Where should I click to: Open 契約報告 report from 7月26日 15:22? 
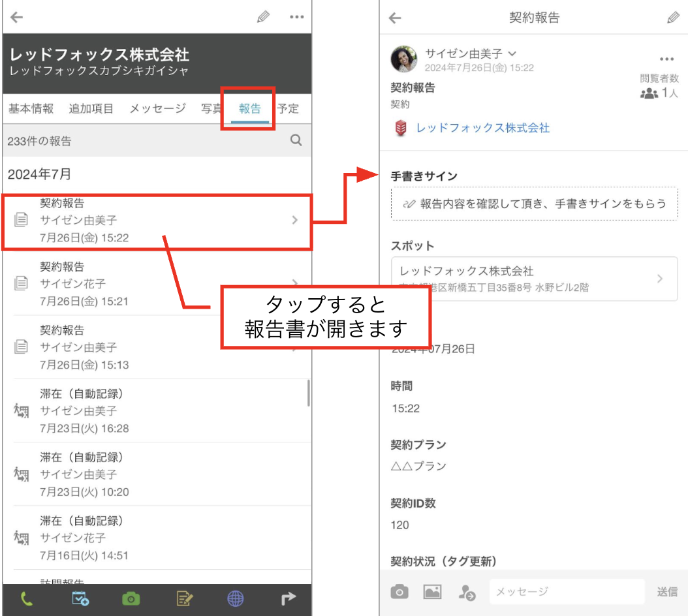(x=157, y=221)
